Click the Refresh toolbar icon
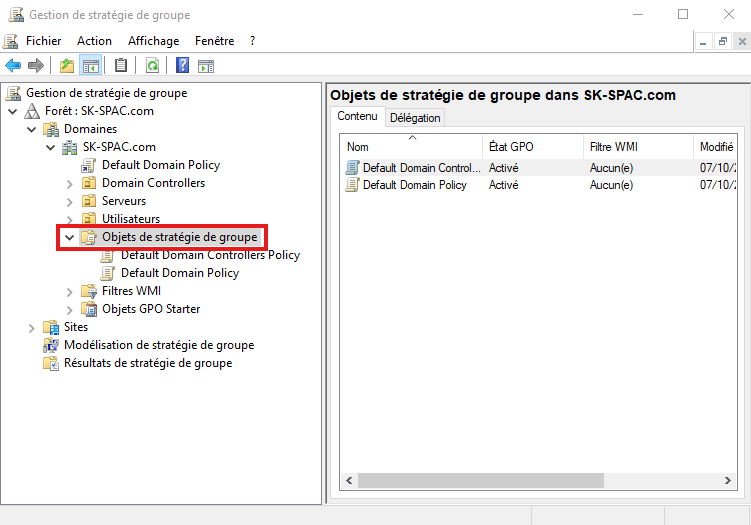The image size is (751, 525). [152, 66]
